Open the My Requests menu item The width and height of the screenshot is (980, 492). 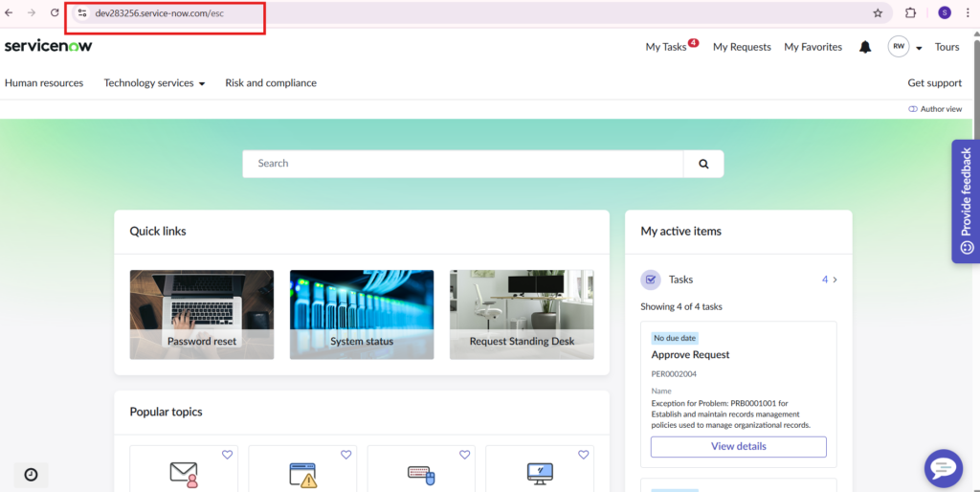click(742, 47)
